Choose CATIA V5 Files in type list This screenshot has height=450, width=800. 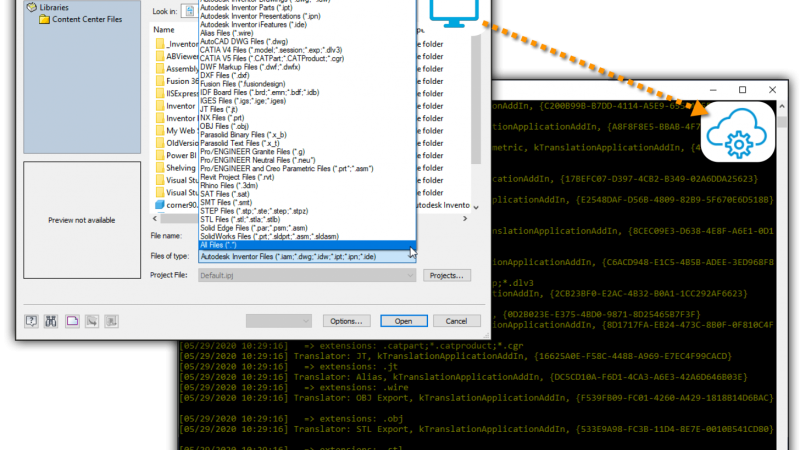[x=272, y=58]
